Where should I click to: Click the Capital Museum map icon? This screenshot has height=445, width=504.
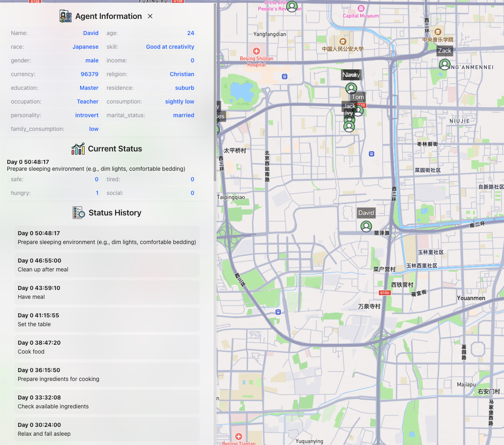361,8
